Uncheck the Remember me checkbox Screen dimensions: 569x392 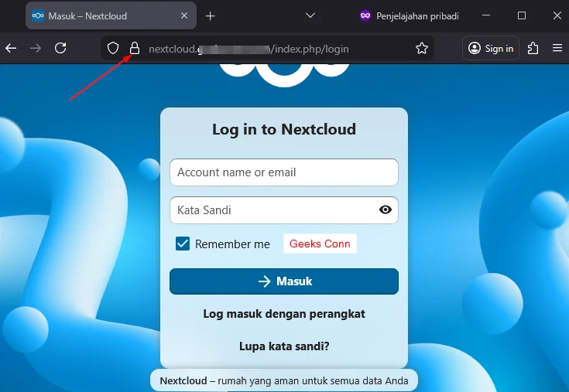183,244
